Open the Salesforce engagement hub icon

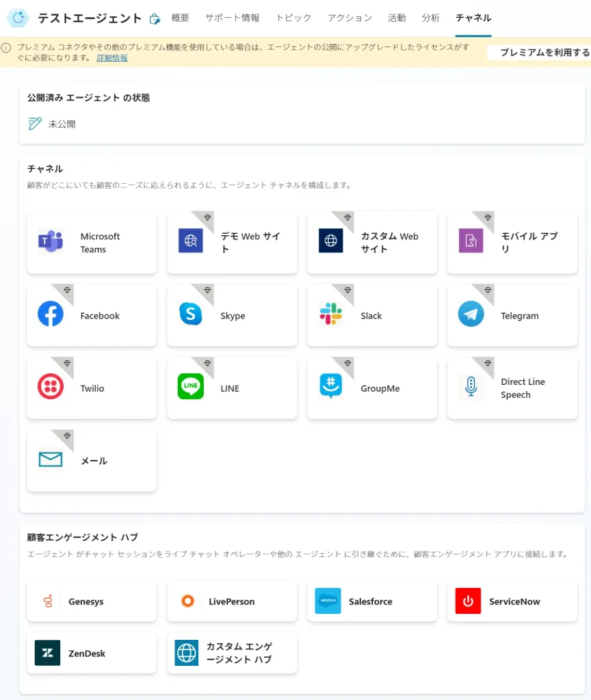[x=328, y=601]
